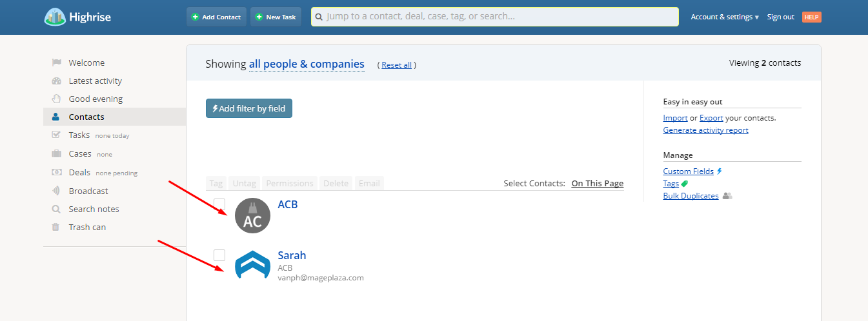Click the Contacts person icon in sidebar

(x=56, y=117)
